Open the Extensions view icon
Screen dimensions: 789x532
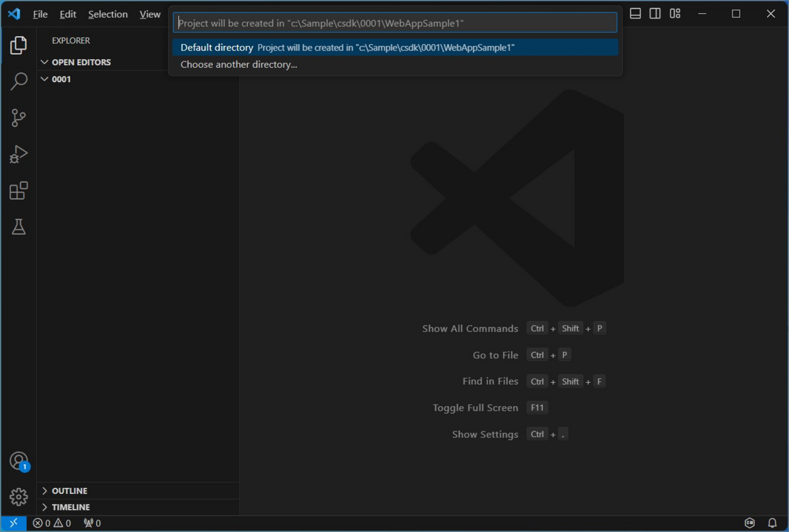[18, 191]
